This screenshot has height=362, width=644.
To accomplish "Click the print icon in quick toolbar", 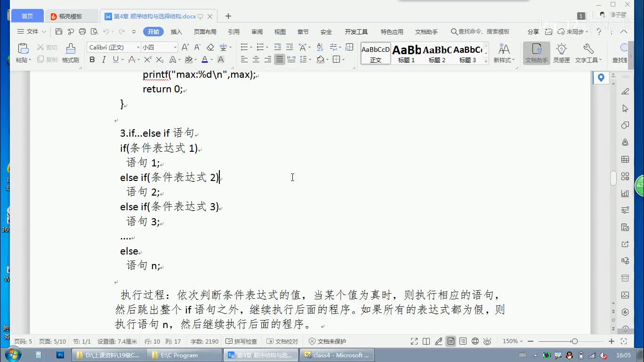I will [x=82, y=32].
